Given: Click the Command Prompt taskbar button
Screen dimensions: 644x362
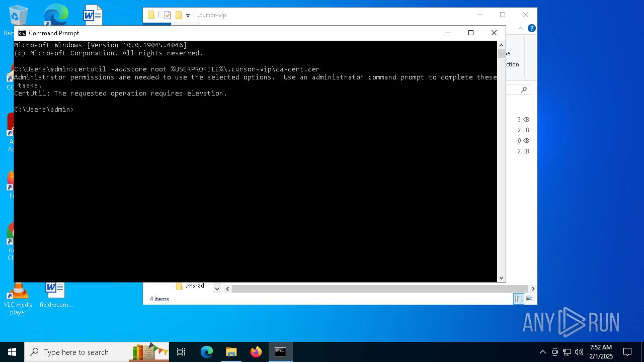Looking at the screenshot, I should pyautogui.click(x=280, y=352).
